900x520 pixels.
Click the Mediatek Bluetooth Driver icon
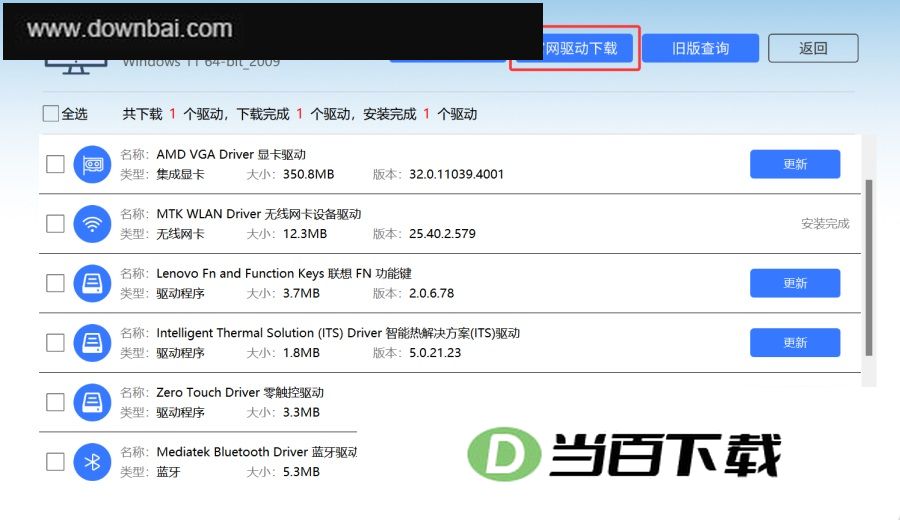92,461
